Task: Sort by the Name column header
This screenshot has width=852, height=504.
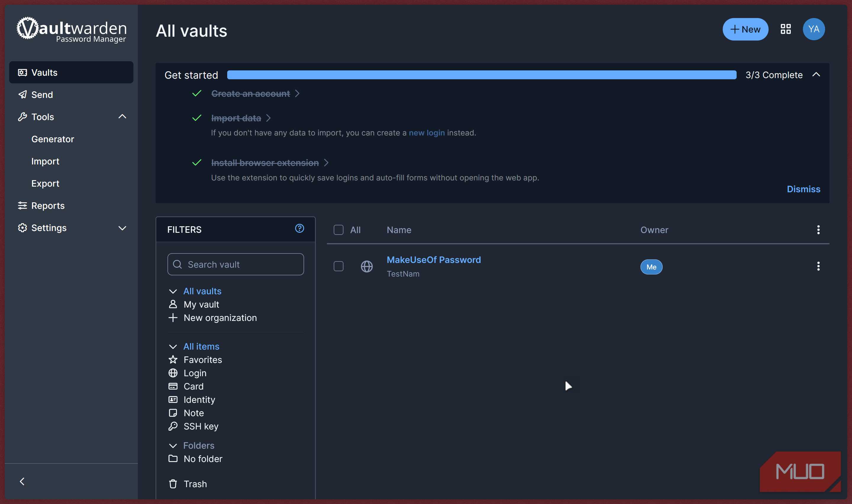Action: [399, 230]
